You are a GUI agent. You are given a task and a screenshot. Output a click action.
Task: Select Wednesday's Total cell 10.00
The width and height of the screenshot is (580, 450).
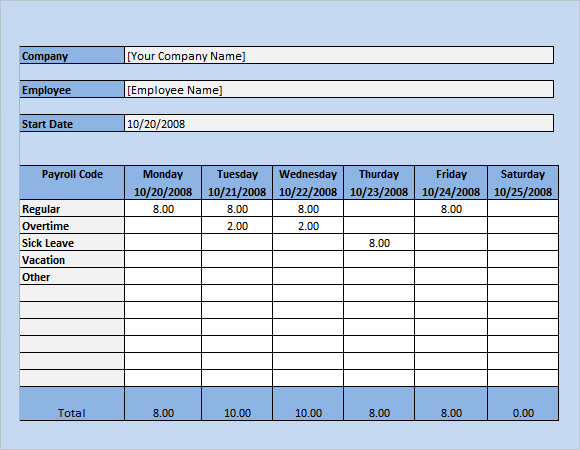click(308, 403)
